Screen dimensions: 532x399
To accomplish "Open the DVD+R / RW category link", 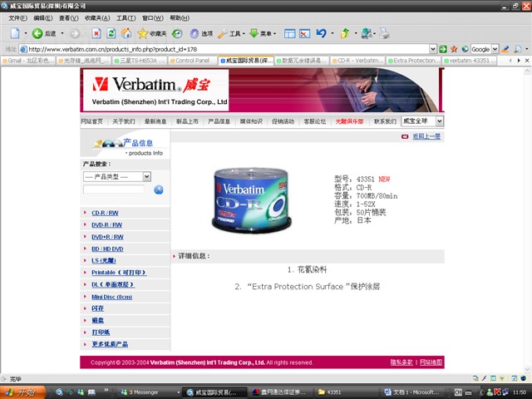I will coord(107,237).
